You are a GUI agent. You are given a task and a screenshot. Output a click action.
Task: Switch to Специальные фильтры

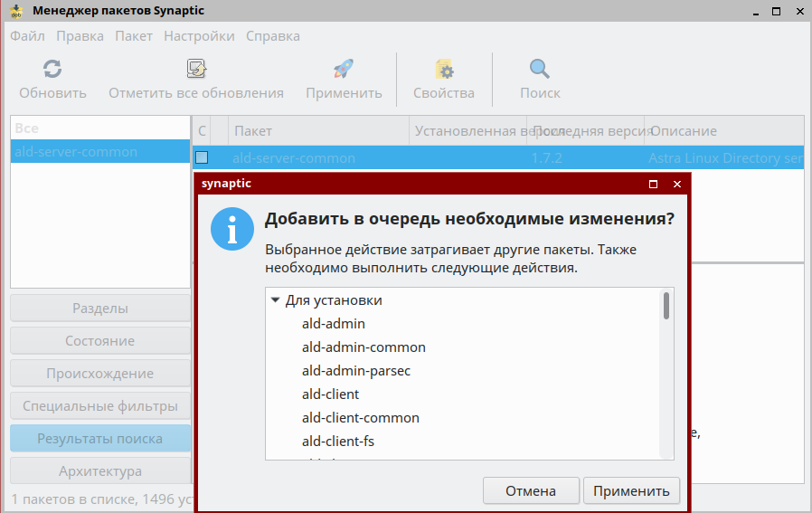100,406
